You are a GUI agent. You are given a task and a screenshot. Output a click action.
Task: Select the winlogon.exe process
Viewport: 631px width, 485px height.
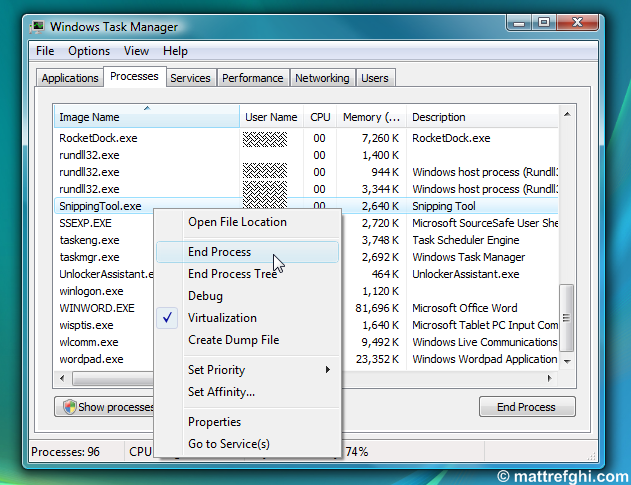pos(91,291)
